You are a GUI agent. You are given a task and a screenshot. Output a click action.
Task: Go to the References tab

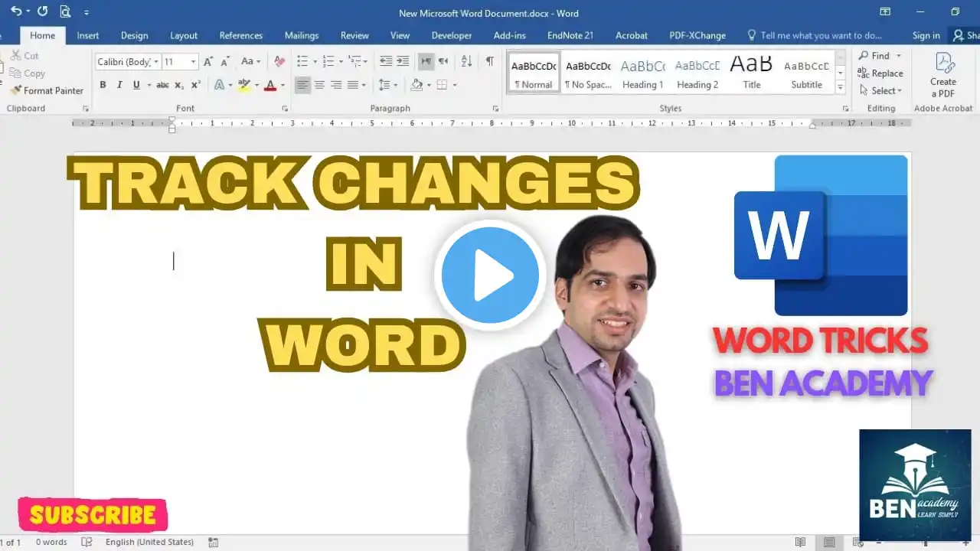240,35
